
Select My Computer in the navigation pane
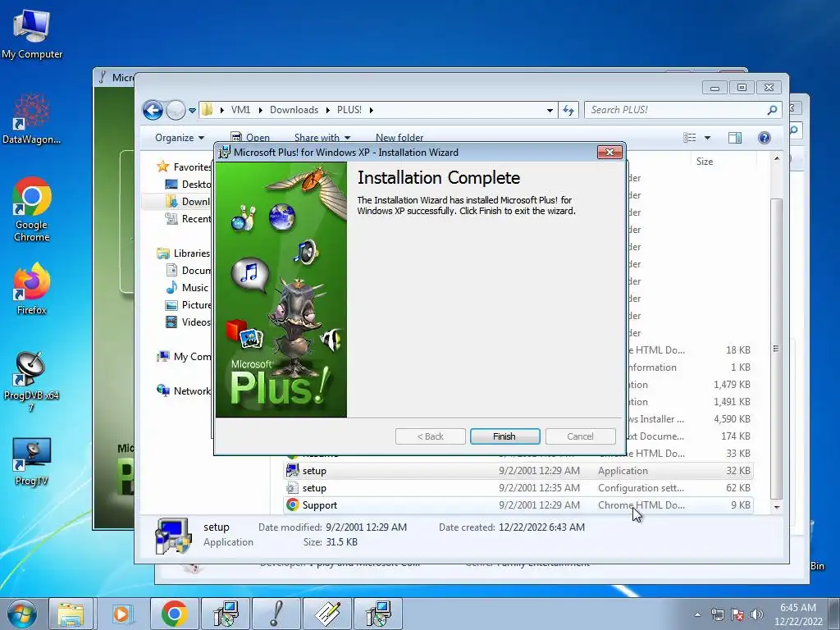tap(184, 356)
